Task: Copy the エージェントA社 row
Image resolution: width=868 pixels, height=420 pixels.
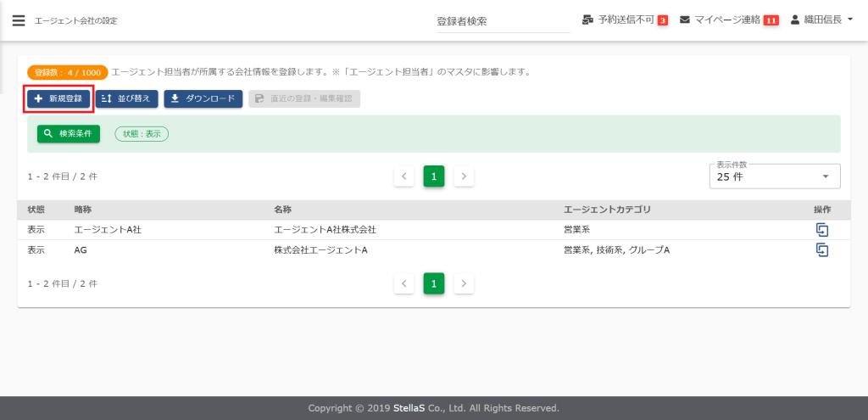Action: point(821,230)
